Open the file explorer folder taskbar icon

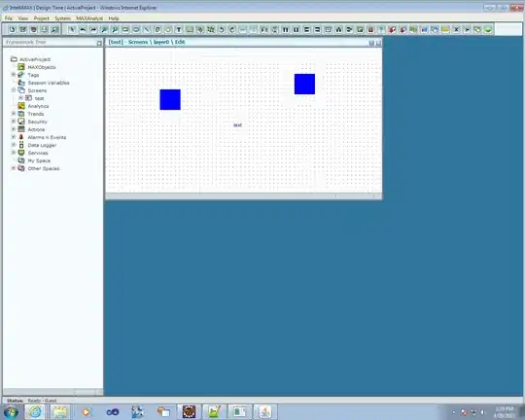pos(60,412)
